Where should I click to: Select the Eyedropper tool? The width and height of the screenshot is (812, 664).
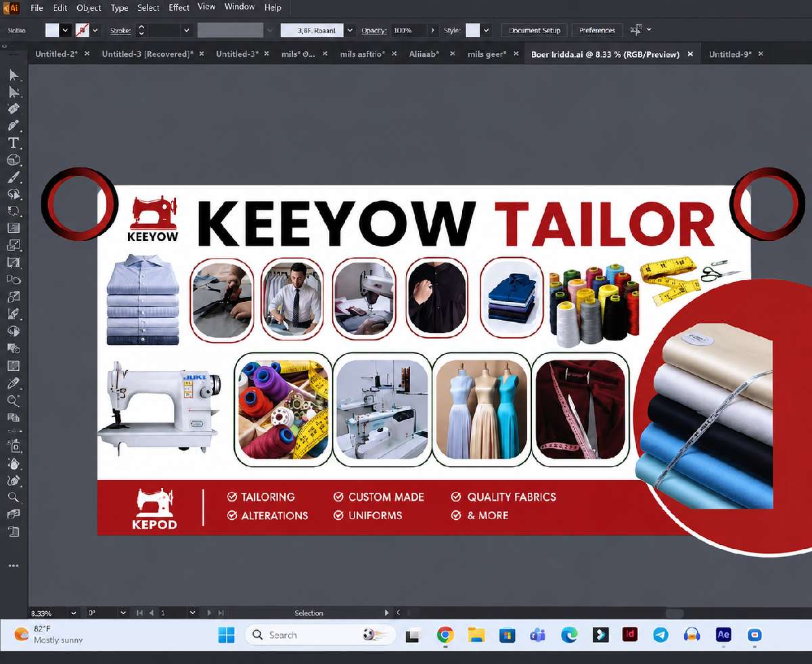[x=14, y=383]
